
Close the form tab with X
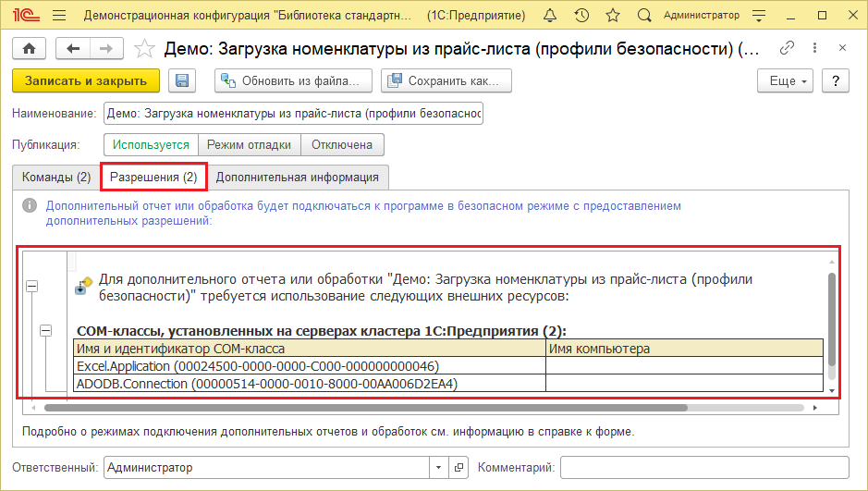pos(842,48)
